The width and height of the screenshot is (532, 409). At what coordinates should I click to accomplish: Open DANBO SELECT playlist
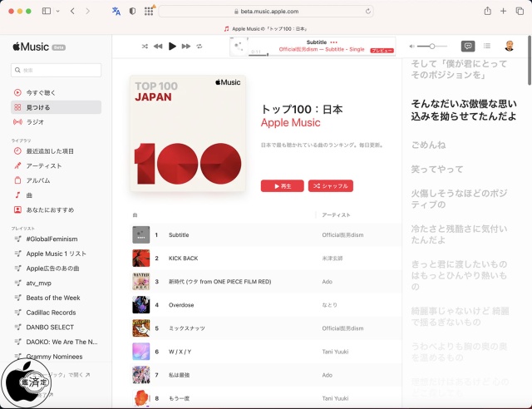coord(56,328)
